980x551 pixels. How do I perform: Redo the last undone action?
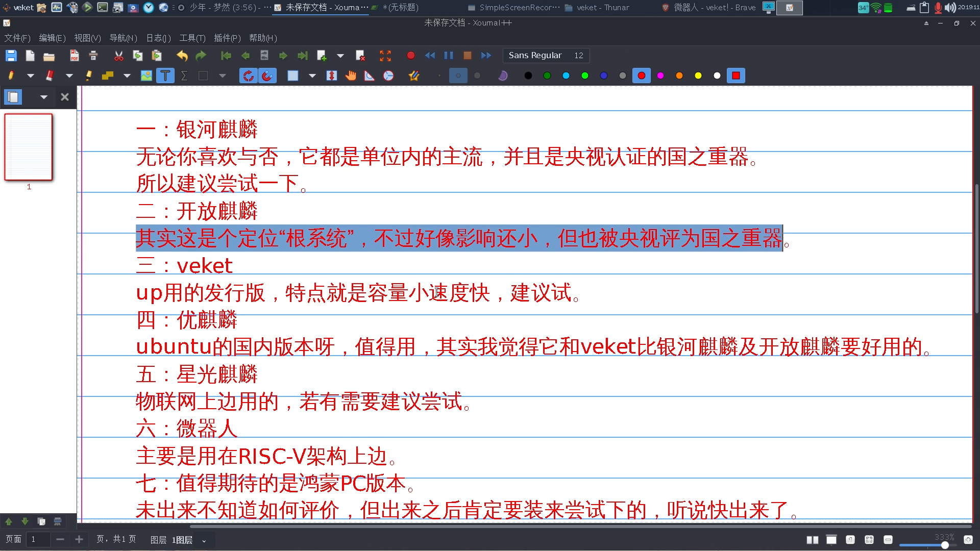201,56
